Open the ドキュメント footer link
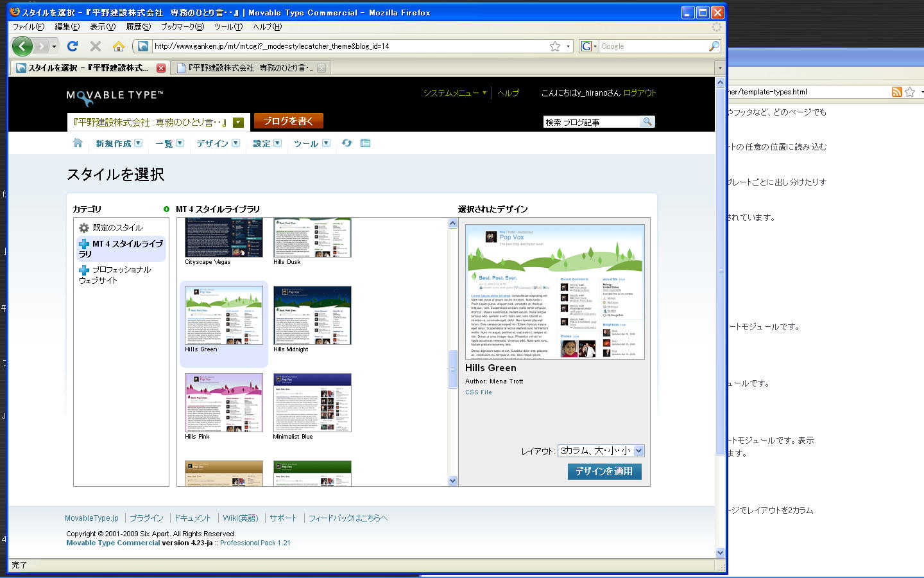 point(193,518)
